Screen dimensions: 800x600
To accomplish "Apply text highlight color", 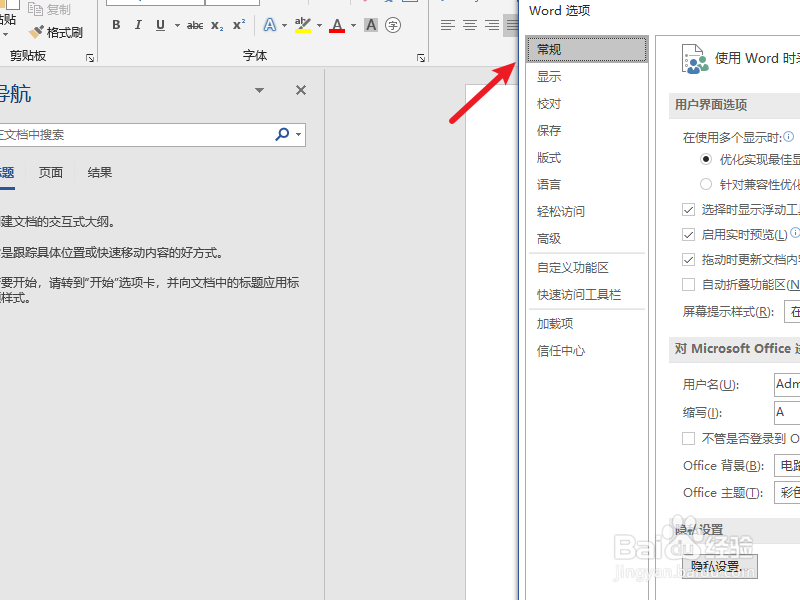I will (303, 25).
